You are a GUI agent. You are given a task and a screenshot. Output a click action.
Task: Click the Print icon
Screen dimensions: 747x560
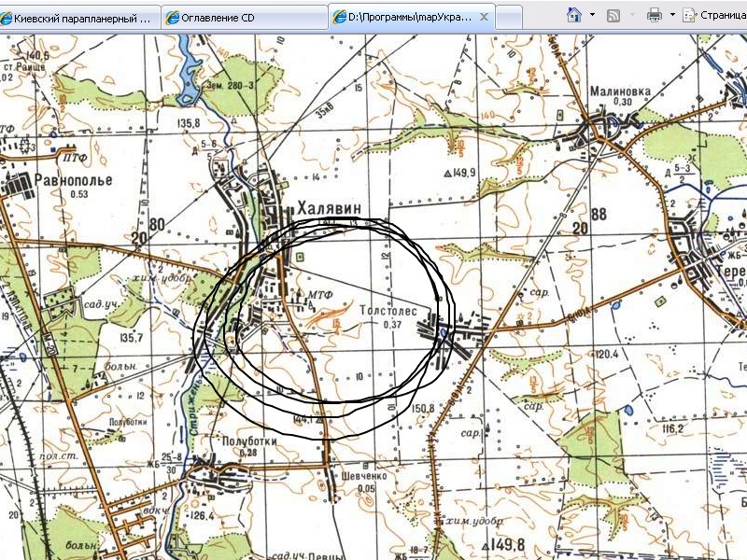[x=655, y=15]
